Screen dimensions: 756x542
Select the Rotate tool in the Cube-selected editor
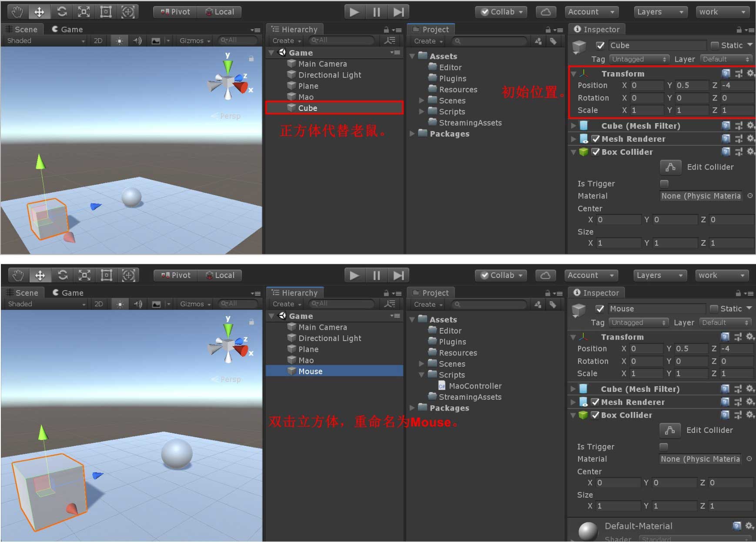pyautogui.click(x=62, y=12)
